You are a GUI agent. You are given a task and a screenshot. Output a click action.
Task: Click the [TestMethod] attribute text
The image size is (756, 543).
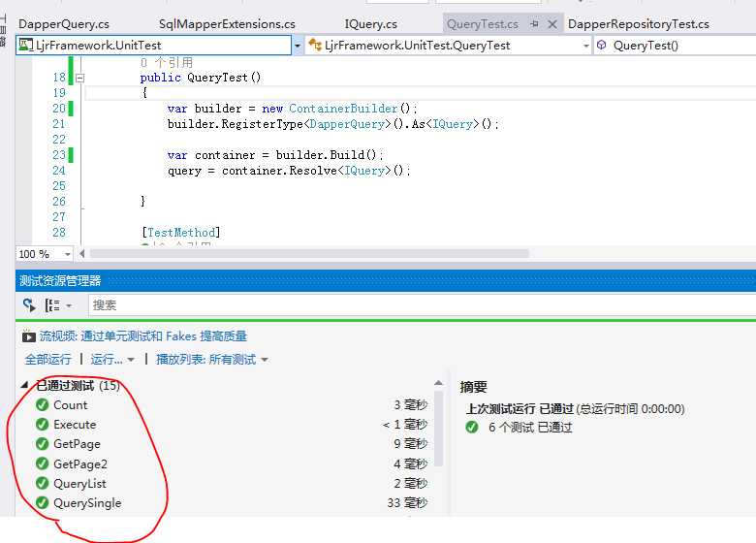pos(181,233)
